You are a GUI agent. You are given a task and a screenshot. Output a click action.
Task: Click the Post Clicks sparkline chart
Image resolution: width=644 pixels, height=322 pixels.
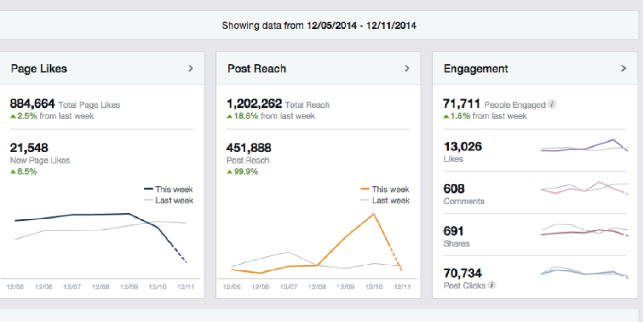pyautogui.click(x=584, y=272)
